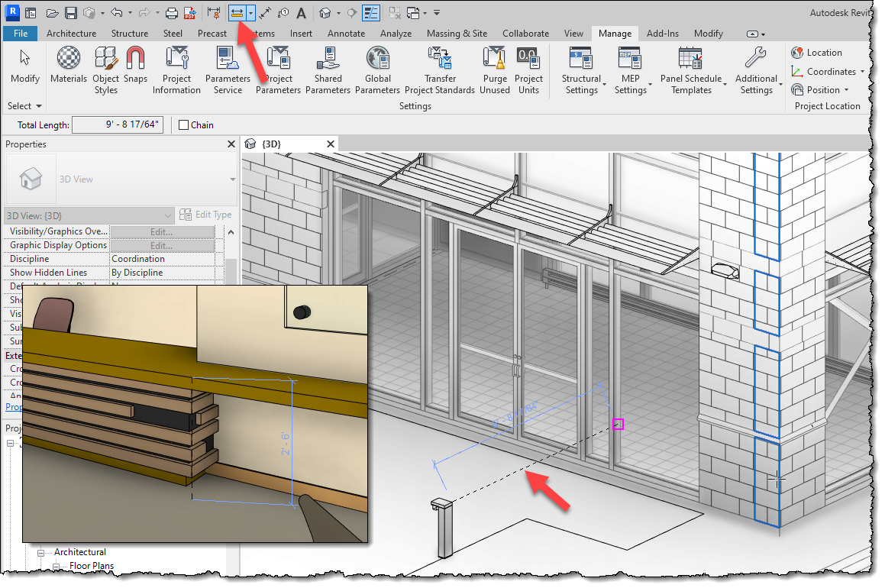Click the Switch Windows icon

413,12
